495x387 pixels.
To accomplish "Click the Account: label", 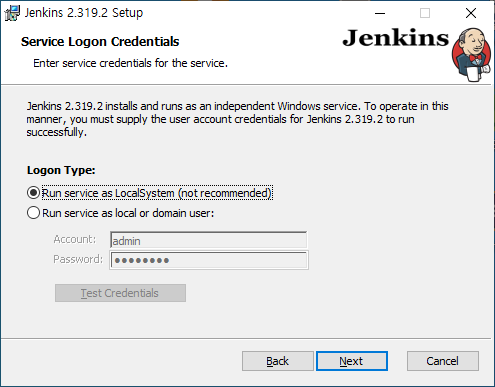I will [75, 239].
